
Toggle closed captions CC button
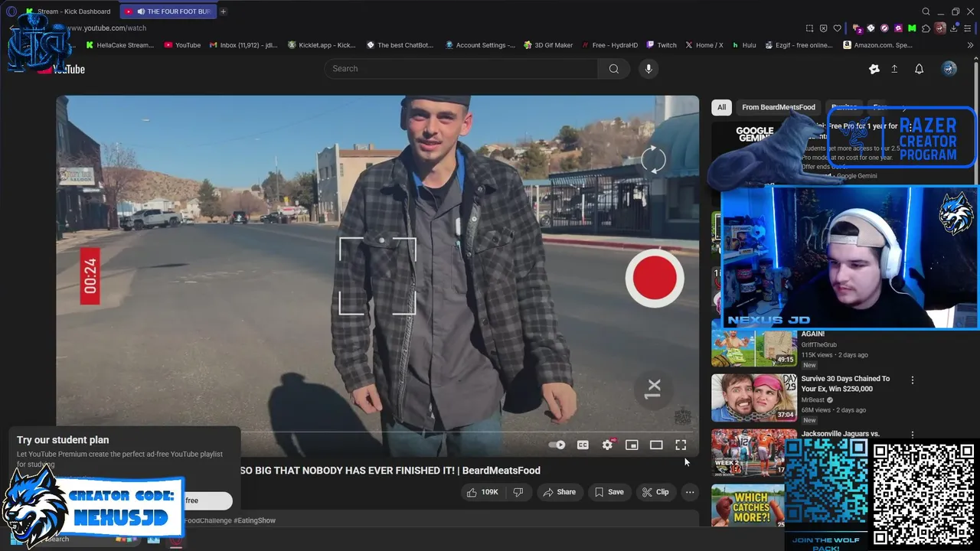point(583,445)
